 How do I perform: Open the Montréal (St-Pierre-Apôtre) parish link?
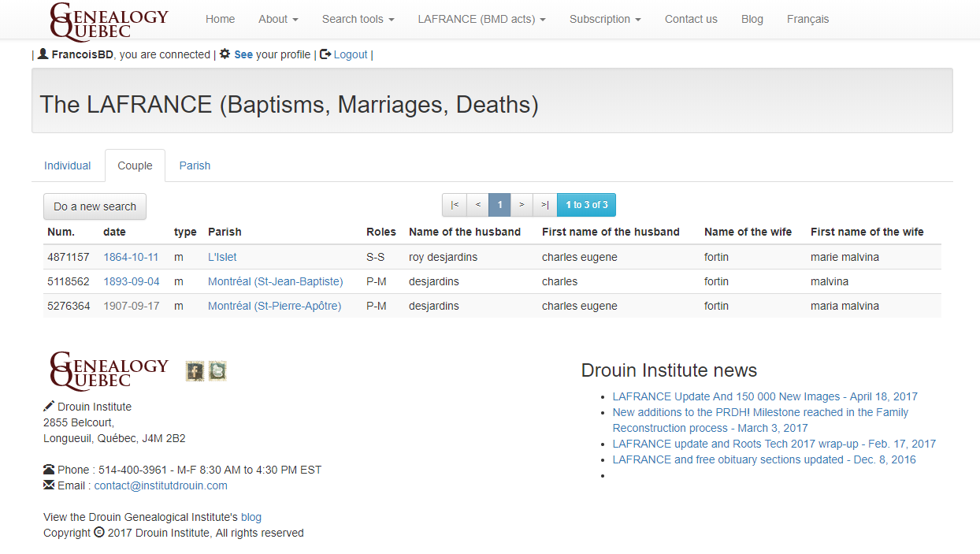point(275,306)
